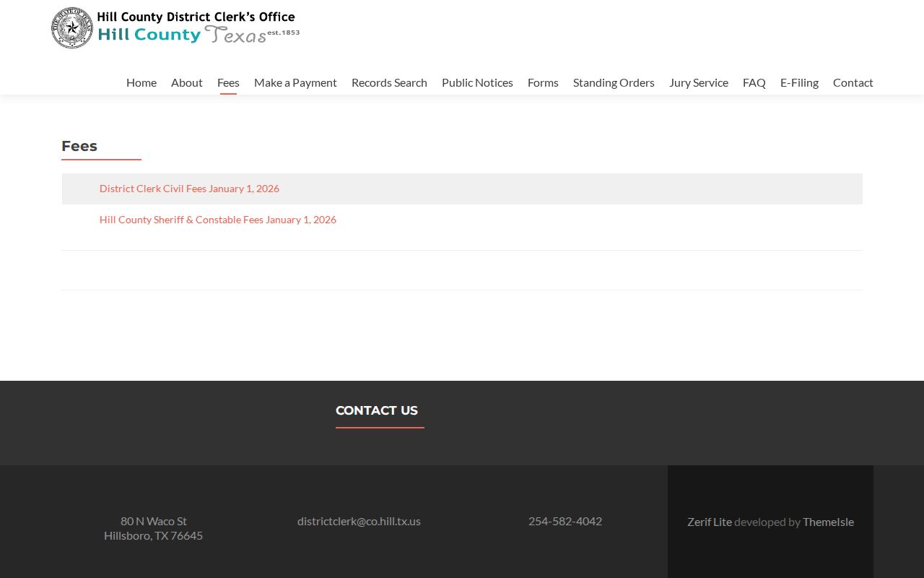Click the districtclerk@co.hill.tx.us email link
The image size is (924, 578).
click(359, 521)
